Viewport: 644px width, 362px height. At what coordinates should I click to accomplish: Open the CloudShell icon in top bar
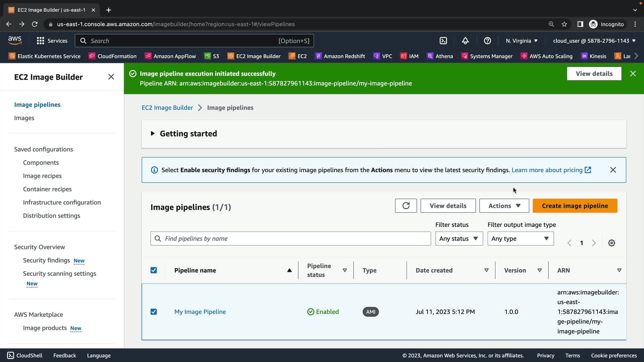click(x=443, y=41)
